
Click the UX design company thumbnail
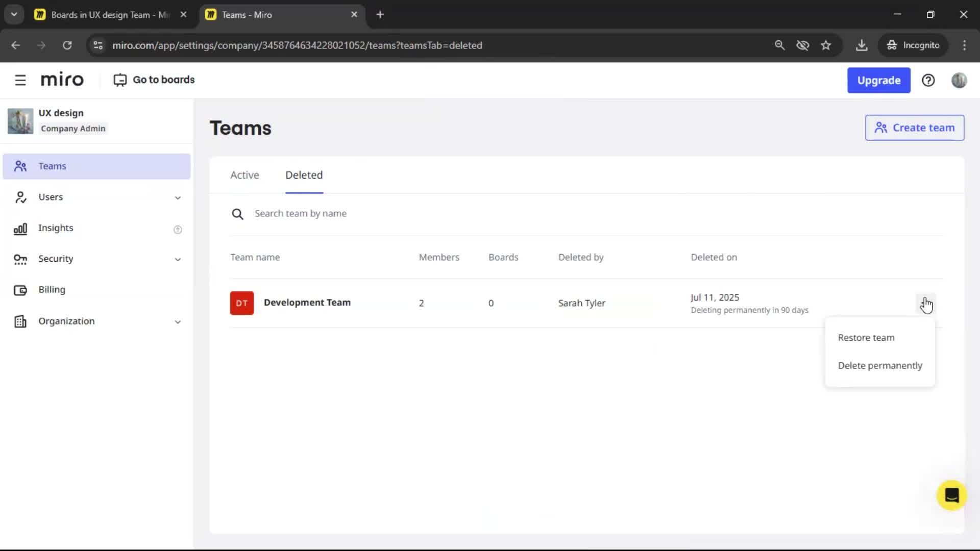click(20, 121)
